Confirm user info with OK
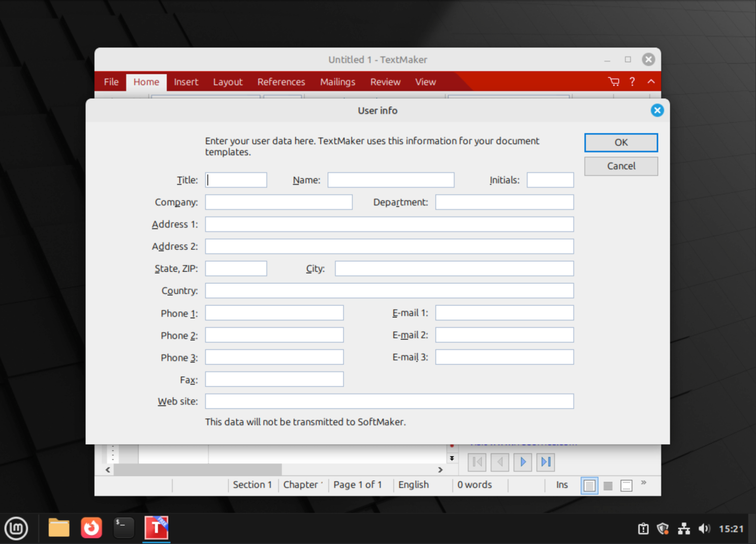 621,142
